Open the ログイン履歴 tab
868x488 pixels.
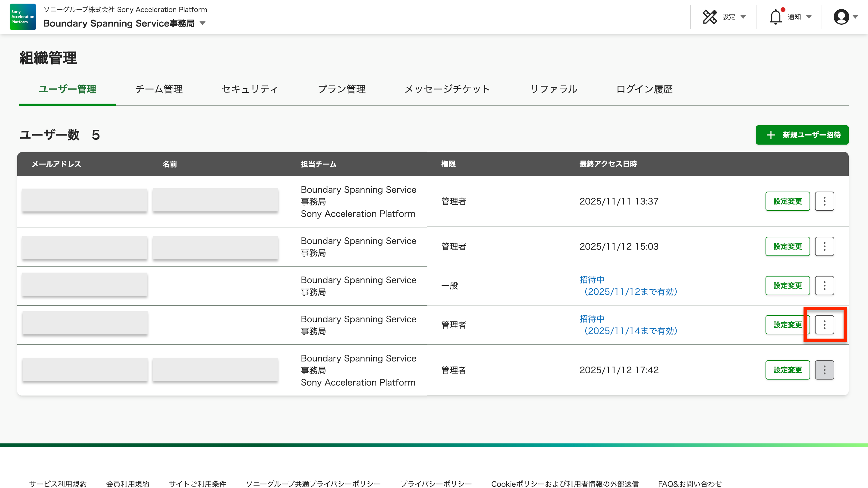[644, 89]
